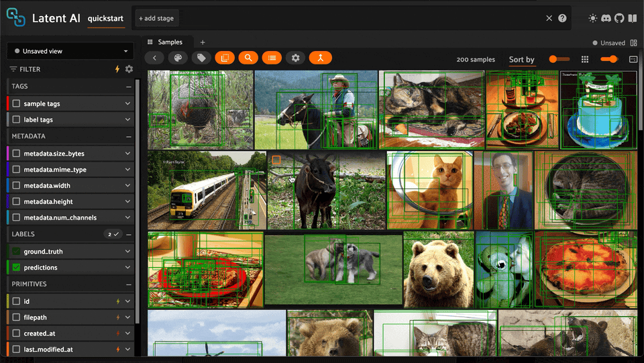Select the Samples tab
Screen dimensions: 644x363
point(169,42)
